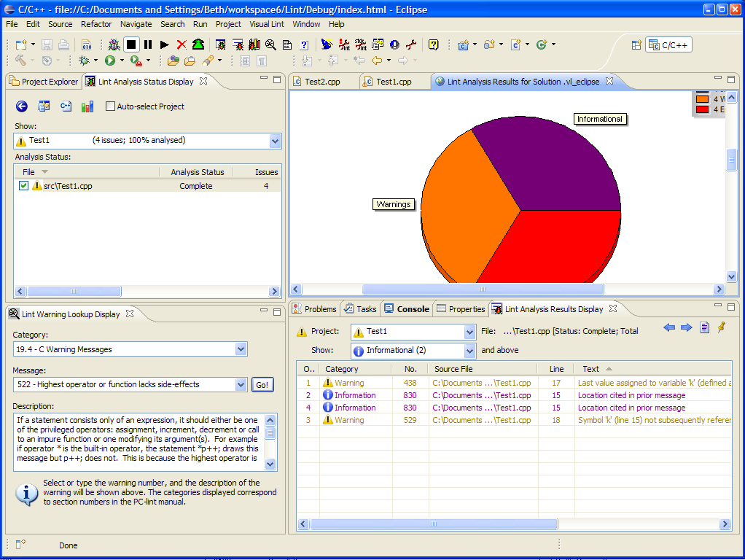Screen dimensions: 745x560
Task: Open the lint bar chart statistics icon in toolbar
Action: pos(254,44)
